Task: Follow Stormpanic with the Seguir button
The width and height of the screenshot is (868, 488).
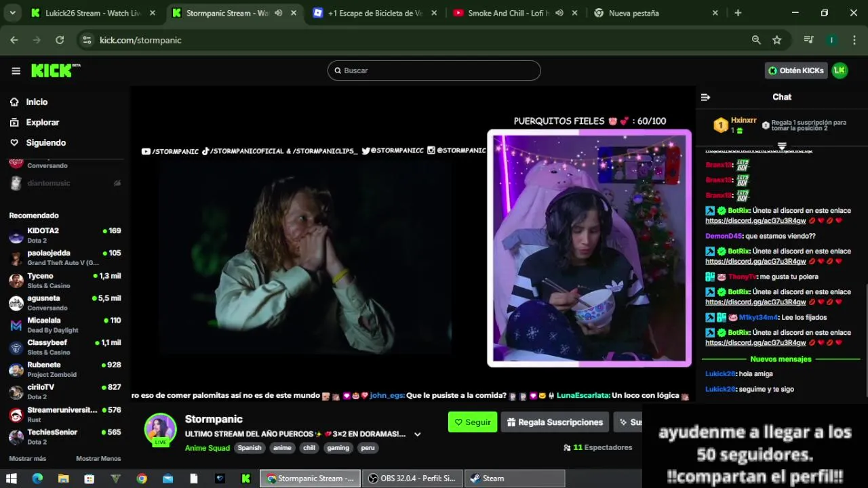Action: coord(473,422)
